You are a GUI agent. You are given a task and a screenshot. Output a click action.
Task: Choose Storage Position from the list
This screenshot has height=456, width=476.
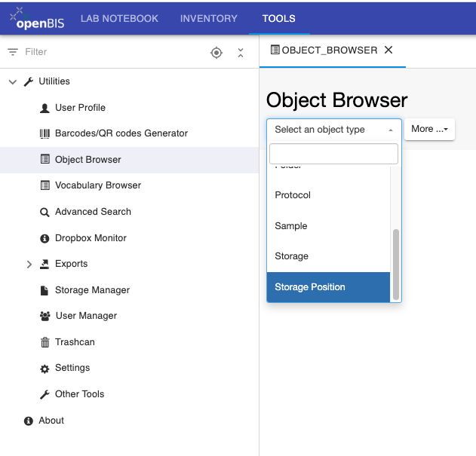point(328,287)
